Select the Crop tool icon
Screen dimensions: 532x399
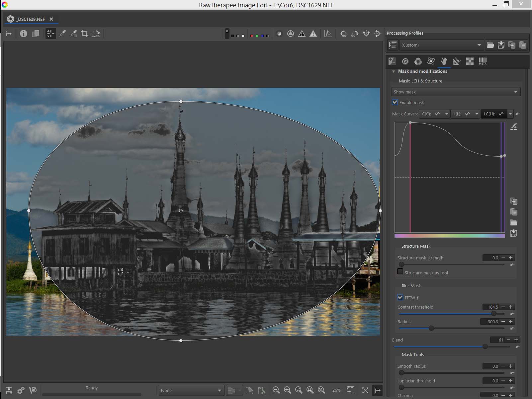coord(85,34)
